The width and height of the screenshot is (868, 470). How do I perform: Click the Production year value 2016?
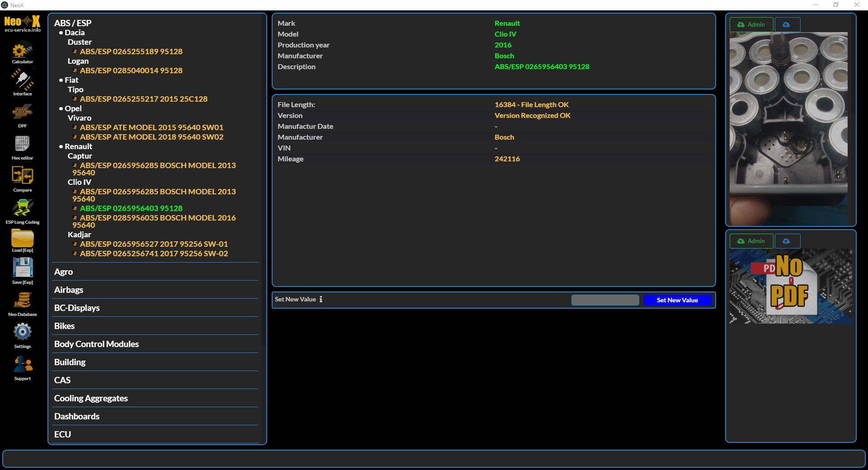click(503, 45)
